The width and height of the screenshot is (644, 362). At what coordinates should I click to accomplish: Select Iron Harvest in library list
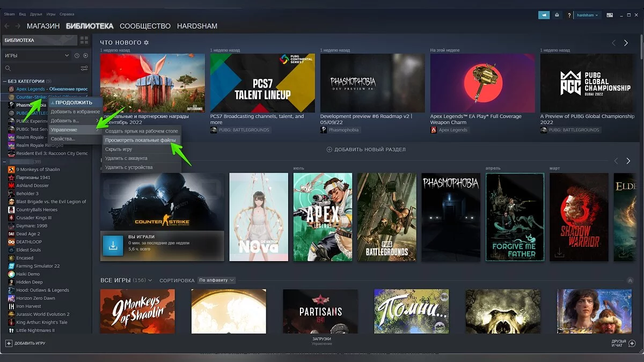coord(30,306)
